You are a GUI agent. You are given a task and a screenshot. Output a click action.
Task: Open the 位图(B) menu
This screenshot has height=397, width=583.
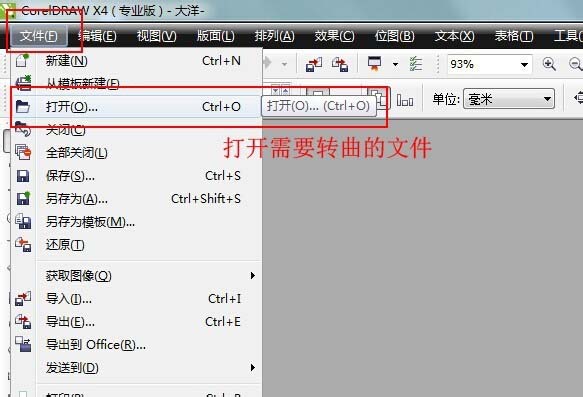pos(394,36)
